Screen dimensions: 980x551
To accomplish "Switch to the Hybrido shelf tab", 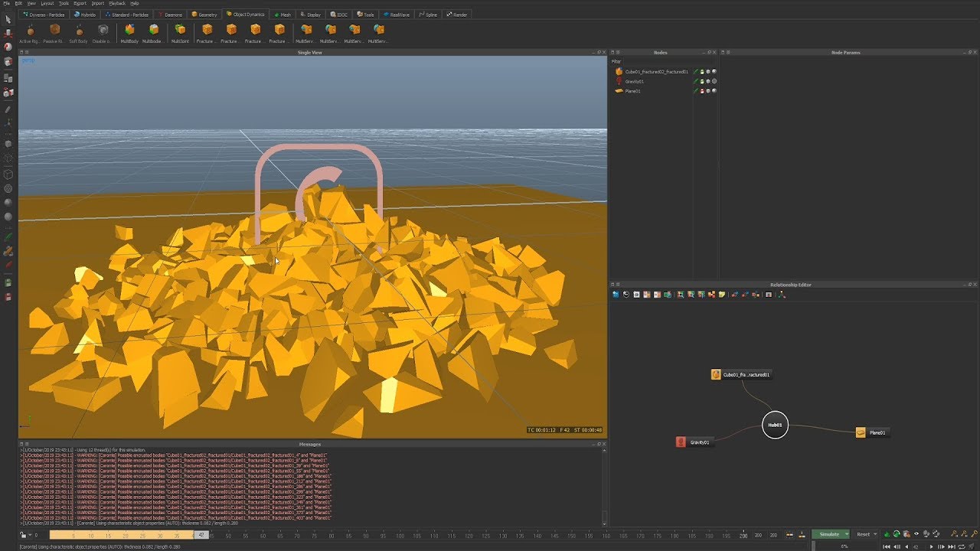I will 86,15.
